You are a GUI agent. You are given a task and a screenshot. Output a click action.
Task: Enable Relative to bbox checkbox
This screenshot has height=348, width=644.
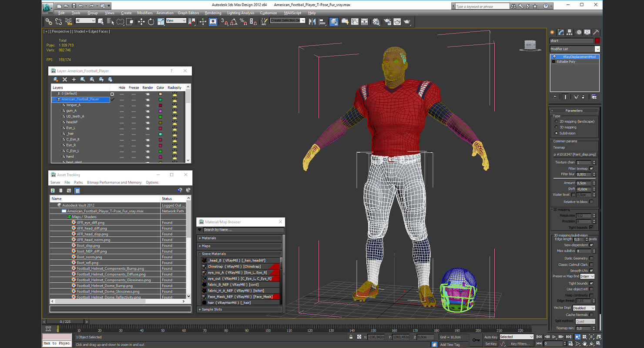(x=591, y=202)
